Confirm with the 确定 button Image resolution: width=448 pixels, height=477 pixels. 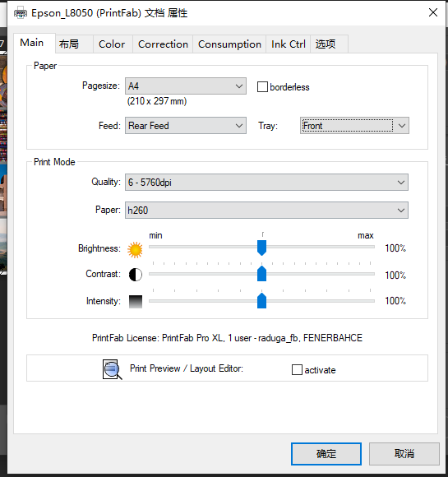pos(326,454)
